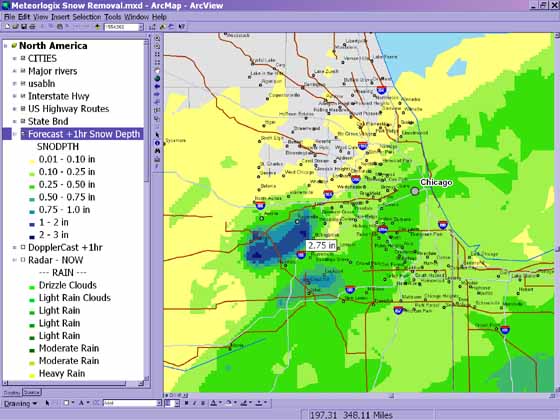Click the Save icon in the toolbar

click(x=24, y=27)
